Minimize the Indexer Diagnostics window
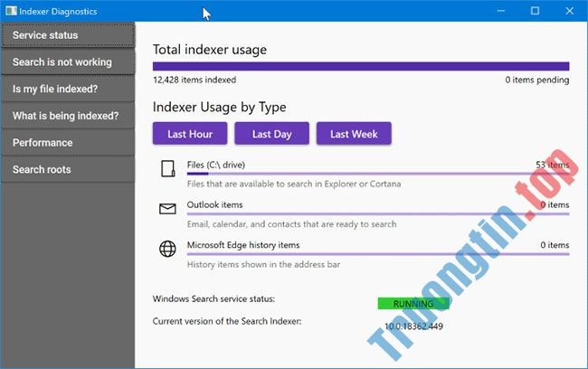Viewport: 588px width, 369px height. click(500, 11)
